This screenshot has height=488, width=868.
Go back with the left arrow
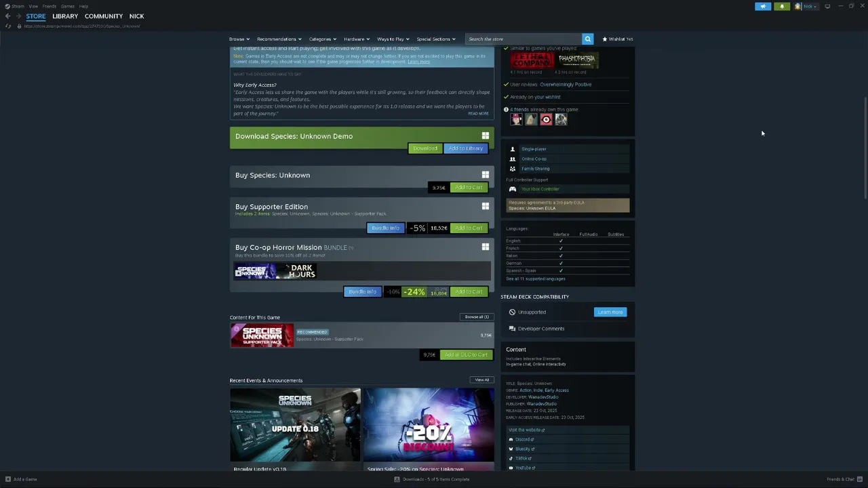pos(7,16)
